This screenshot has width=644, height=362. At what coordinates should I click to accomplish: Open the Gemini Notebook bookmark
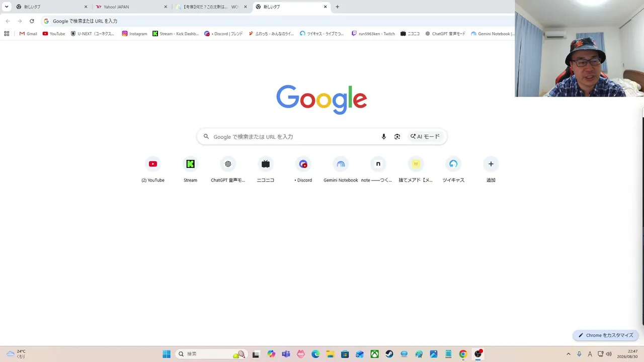(x=492, y=34)
